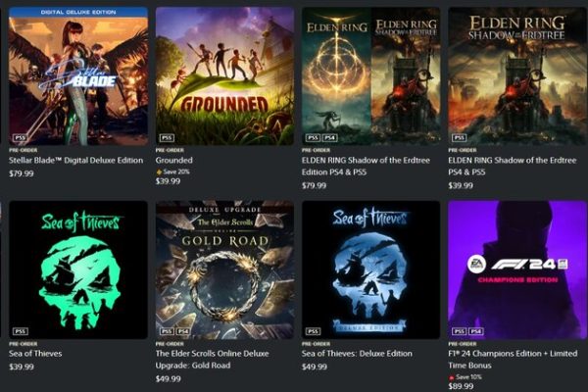This screenshot has height=392, width=588.
Task: Click the Save 10% icon under F1 24
Action: click(x=452, y=377)
